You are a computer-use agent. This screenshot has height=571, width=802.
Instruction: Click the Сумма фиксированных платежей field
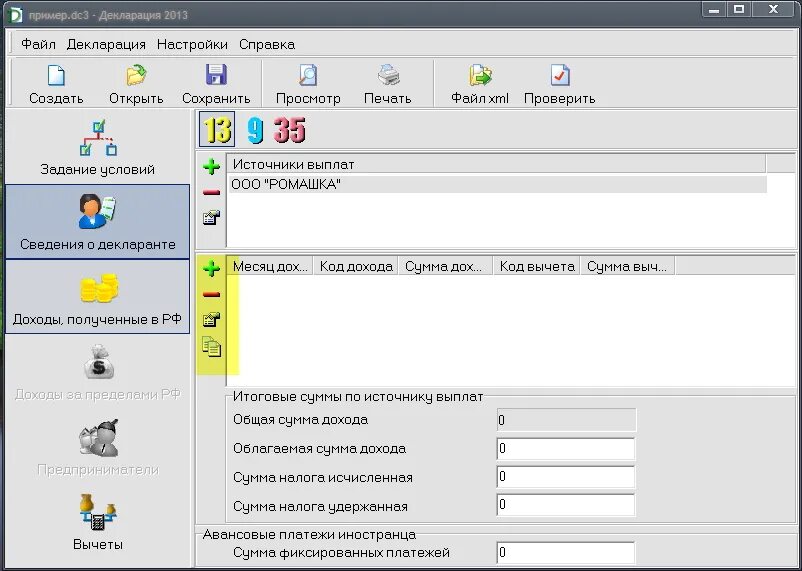(x=566, y=553)
